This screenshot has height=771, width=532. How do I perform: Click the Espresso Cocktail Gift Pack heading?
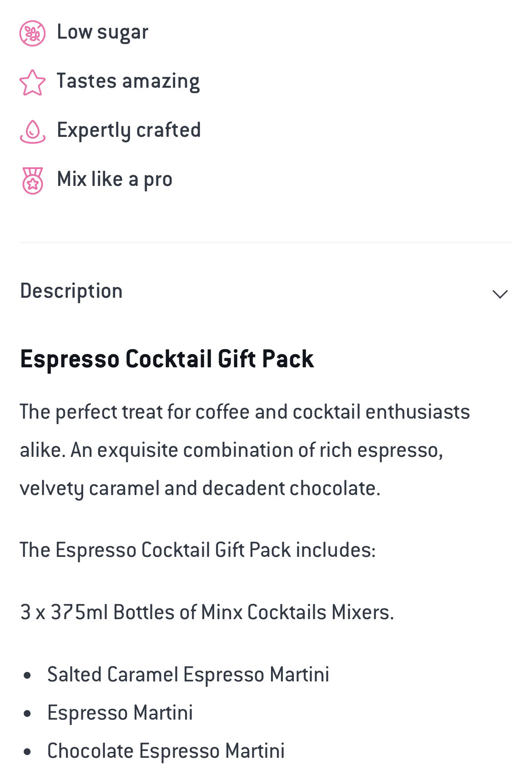click(x=167, y=359)
